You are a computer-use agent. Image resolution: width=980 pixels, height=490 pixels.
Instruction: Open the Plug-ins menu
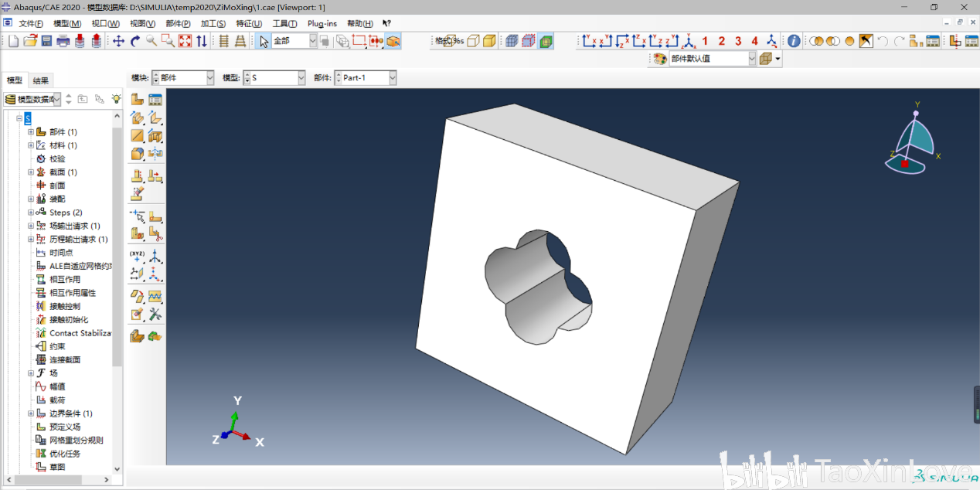click(322, 23)
